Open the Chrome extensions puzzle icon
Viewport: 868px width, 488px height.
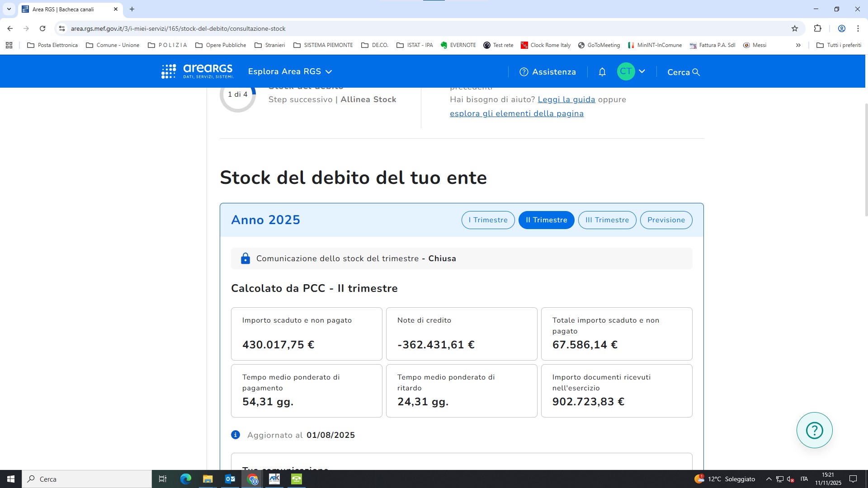[817, 28]
